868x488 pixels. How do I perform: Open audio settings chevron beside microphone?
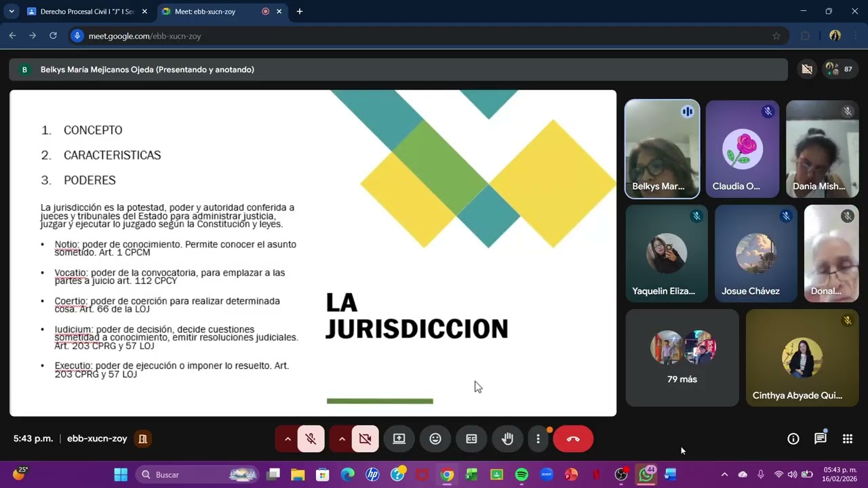click(x=288, y=439)
